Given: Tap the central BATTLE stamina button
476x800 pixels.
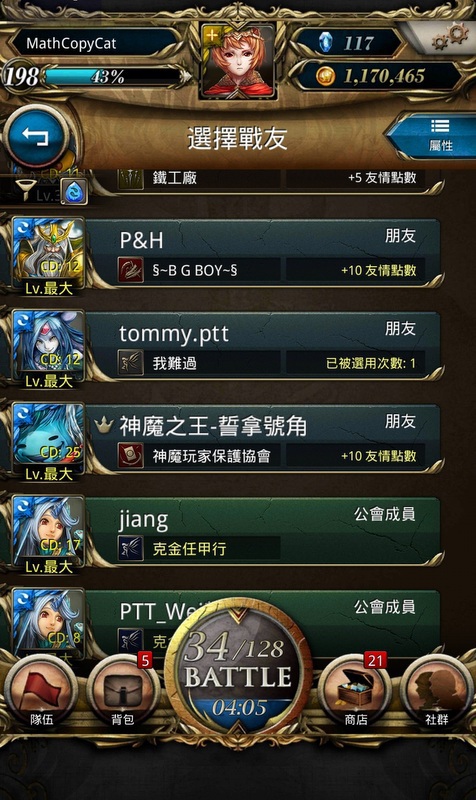Looking at the screenshot, I should click(238, 671).
